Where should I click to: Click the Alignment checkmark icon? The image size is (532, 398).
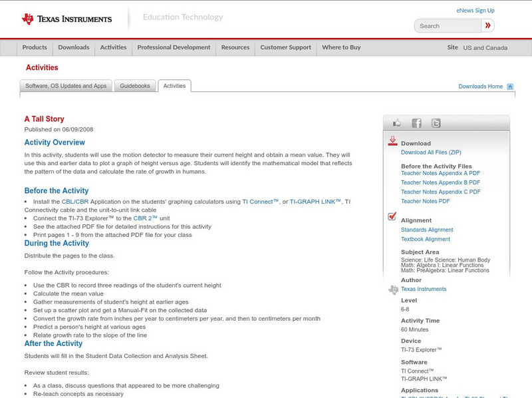tap(392, 216)
